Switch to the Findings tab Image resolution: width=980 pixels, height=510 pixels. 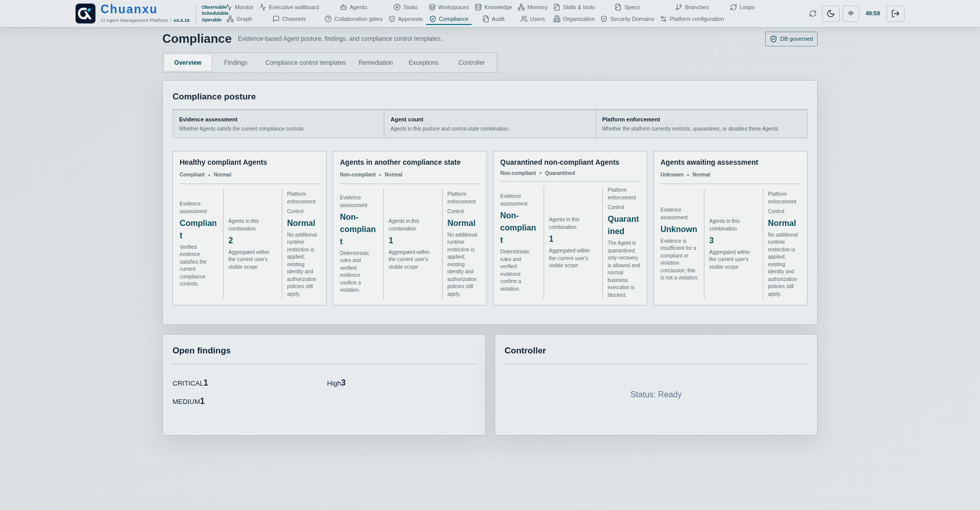[236, 63]
